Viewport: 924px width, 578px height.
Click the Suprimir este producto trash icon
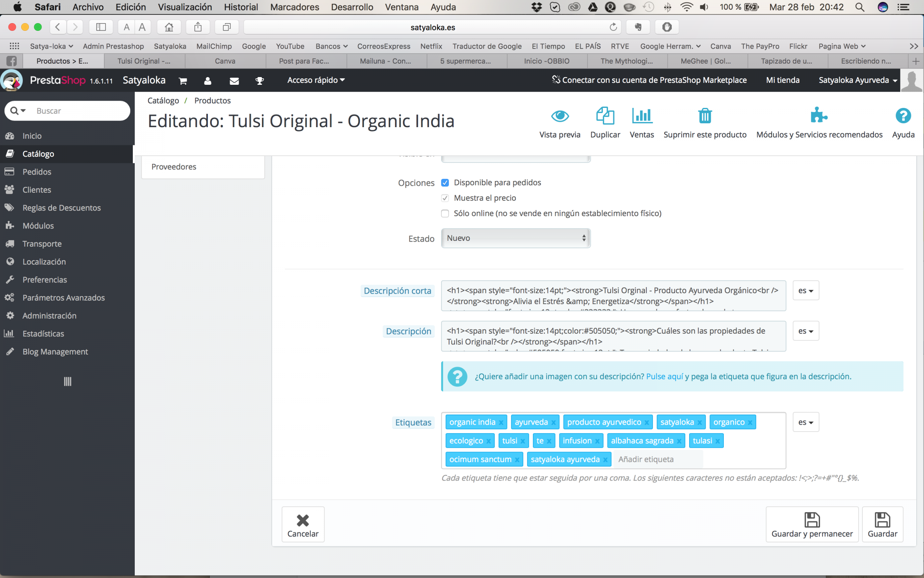click(x=705, y=116)
